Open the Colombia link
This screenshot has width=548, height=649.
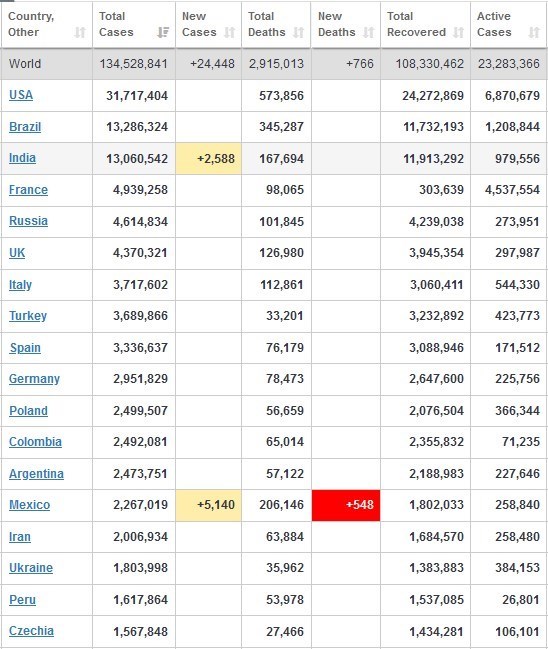pos(35,442)
